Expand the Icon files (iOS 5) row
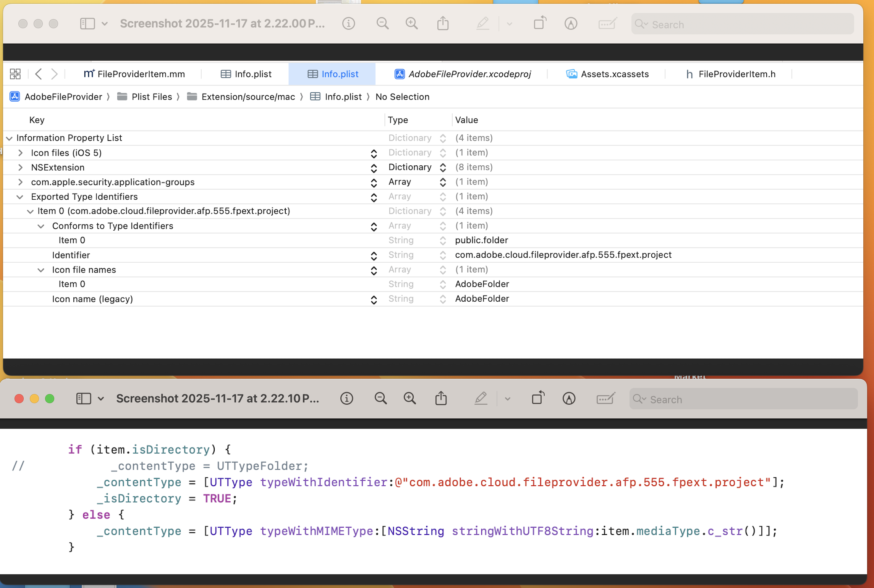This screenshot has width=874, height=588. click(x=21, y=153)
